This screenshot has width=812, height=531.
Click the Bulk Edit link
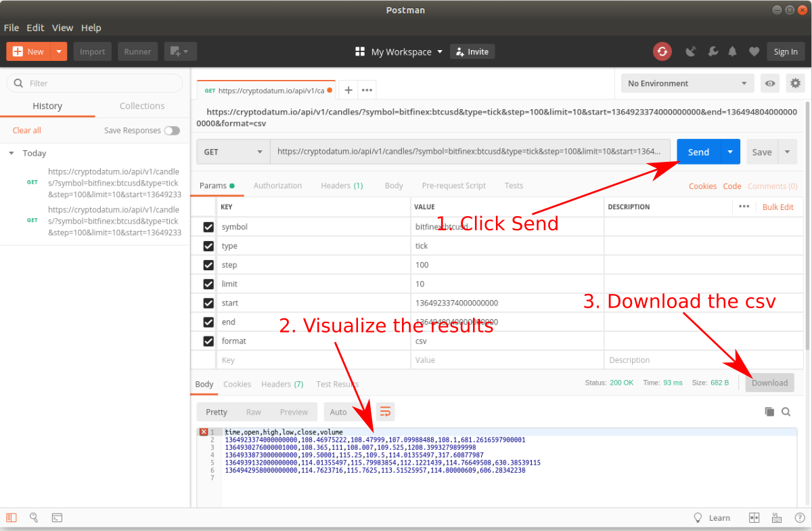(778, 207)
